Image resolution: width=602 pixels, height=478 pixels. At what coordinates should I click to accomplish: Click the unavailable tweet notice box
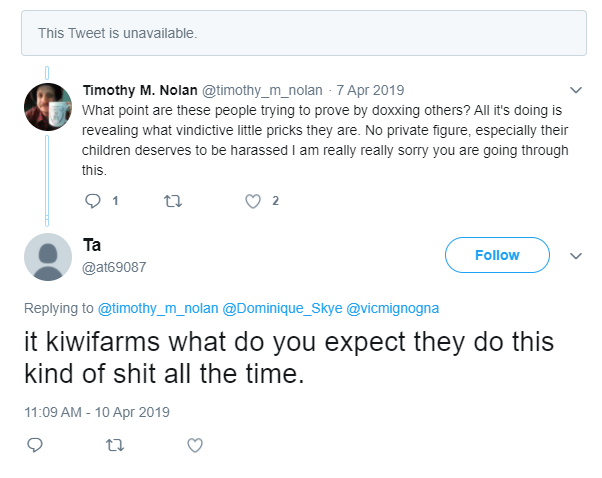click(x=304, y=33)
